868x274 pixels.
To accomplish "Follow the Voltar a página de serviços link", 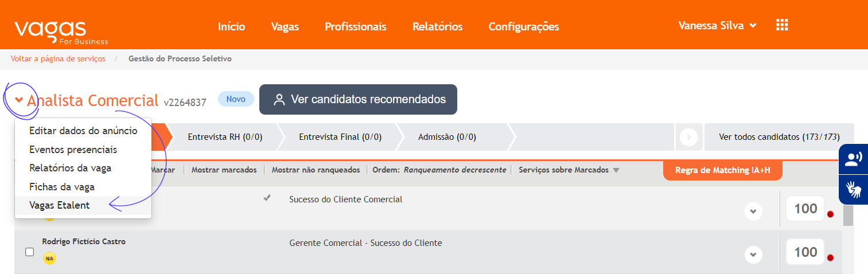I will [x=58, y=58].
